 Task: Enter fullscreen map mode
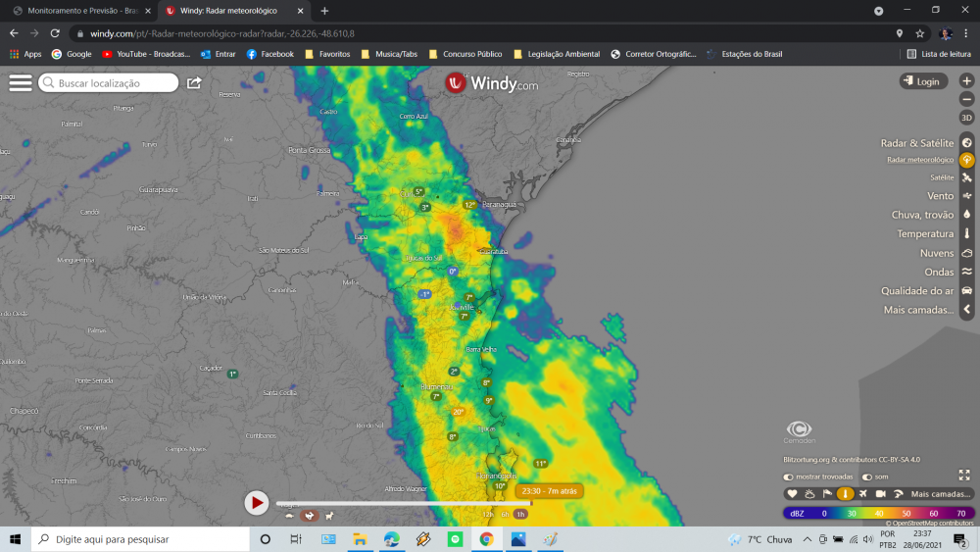tap(964, 476)
